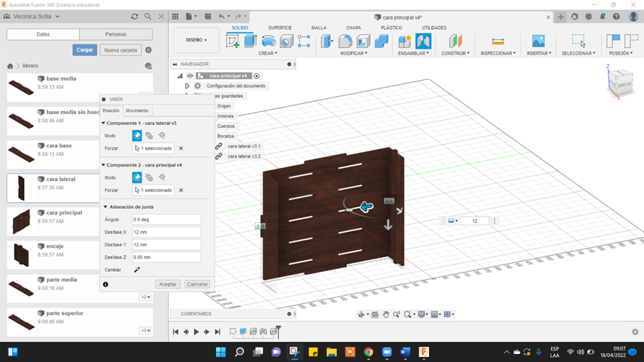Click the Nueva carpeta button
Image resolution: width=644 pixels, height=362 pixels.
click(120, 50)
